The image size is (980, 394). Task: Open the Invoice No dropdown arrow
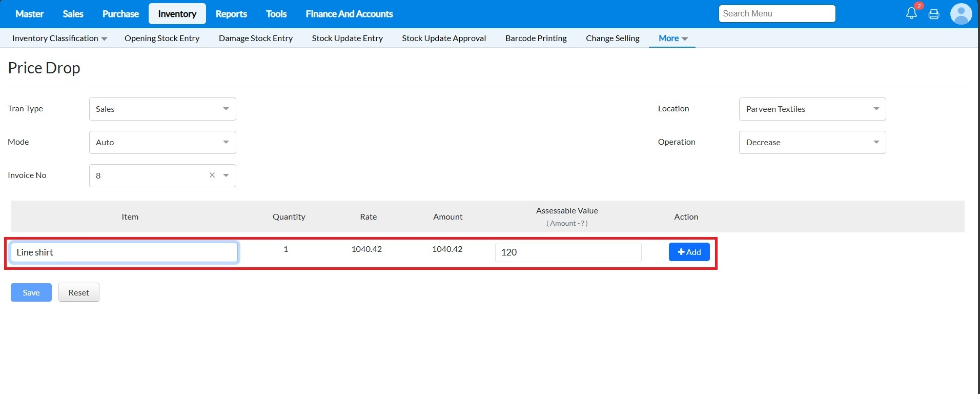click(226, 175)
